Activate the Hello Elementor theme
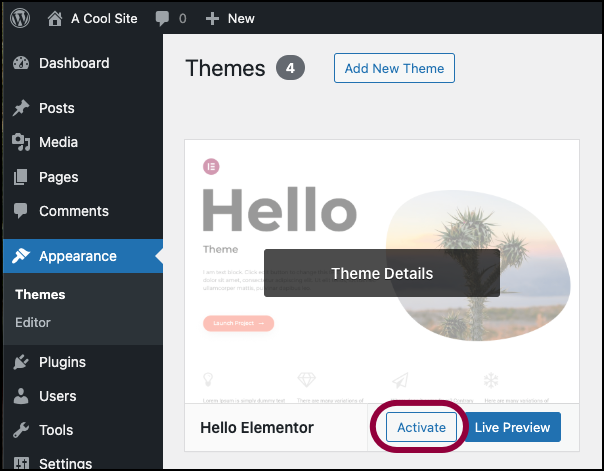Image resolution: width=604 pixels, height=471 pixels. 421,427
